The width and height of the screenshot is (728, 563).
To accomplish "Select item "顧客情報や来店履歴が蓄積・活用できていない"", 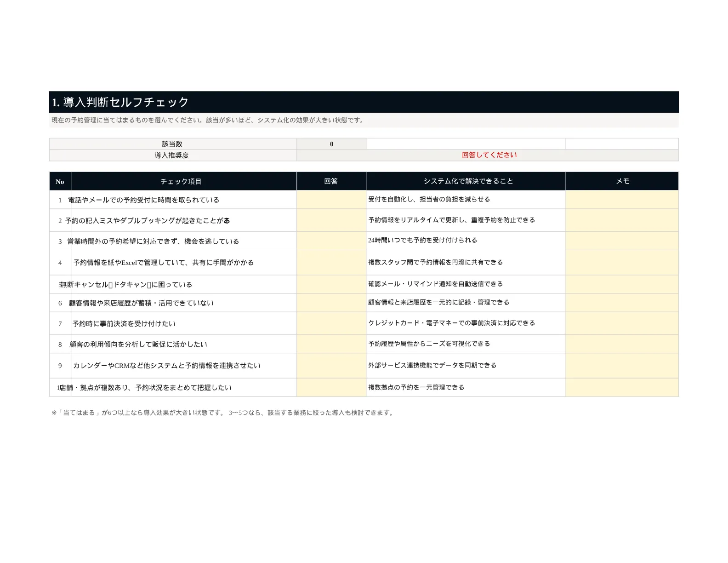I will [141, 303].
